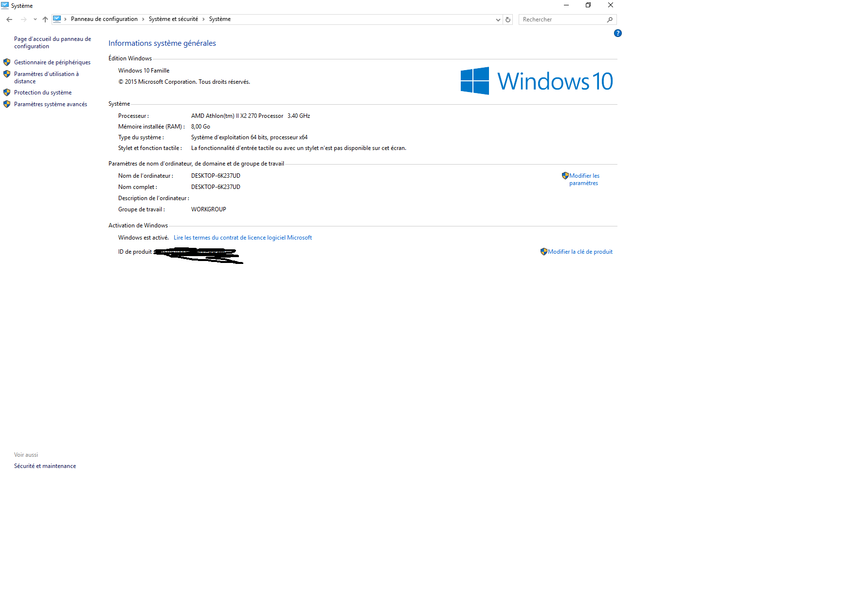
Task: Open Page d'accueil du panneau de configuration
Action: pyautogui.click(x=53, y=42)
